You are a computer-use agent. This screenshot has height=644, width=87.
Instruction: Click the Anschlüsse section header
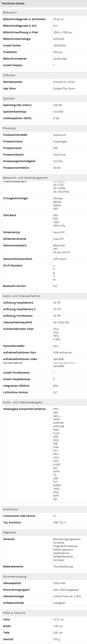coord(44,509)
